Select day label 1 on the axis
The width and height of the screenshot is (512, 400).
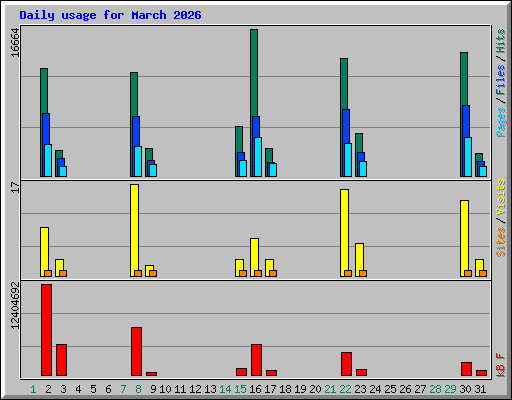click(33, 389)
